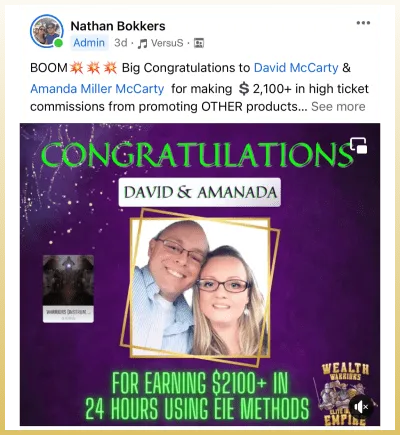400x435 pixels.
Task: Click Nathan Bokkers' profile picture
Action: (x=47, y=31)
